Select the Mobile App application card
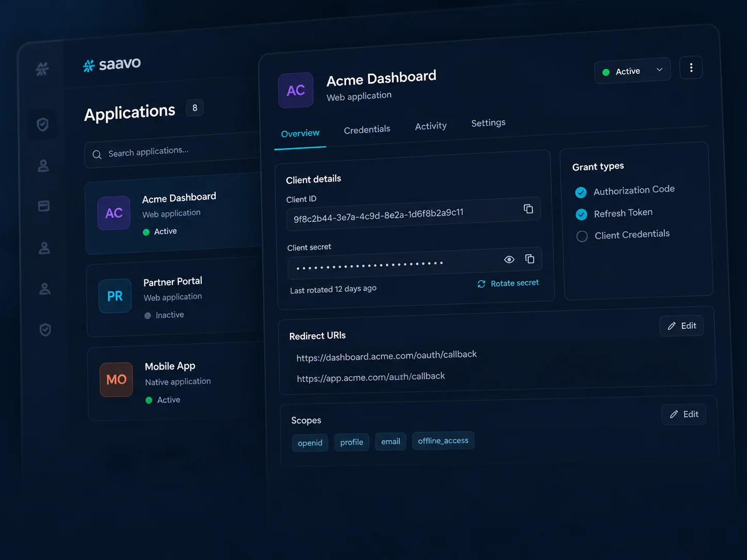747x560 pixels. [x=177, y=382]
